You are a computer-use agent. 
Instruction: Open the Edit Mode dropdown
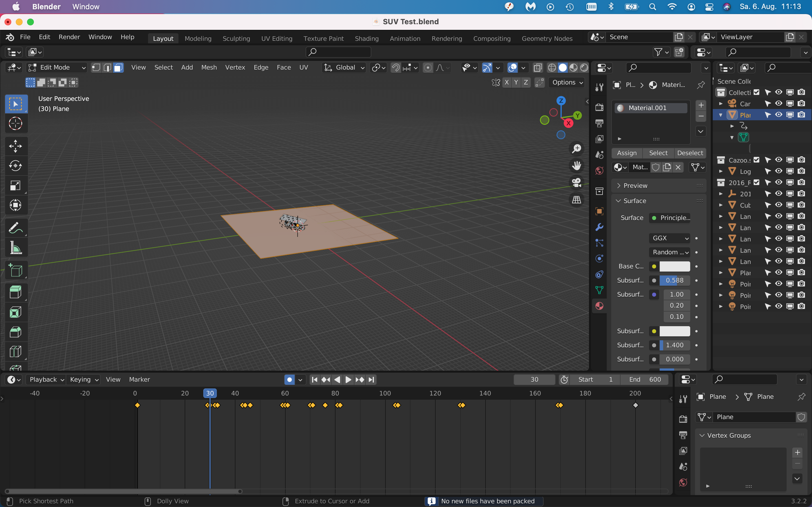[x=56, y=68]
